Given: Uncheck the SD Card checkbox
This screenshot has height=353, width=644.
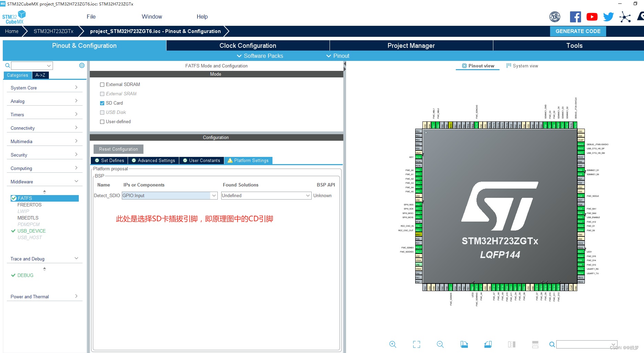Looking at the screenshot, I should [102, 103].
